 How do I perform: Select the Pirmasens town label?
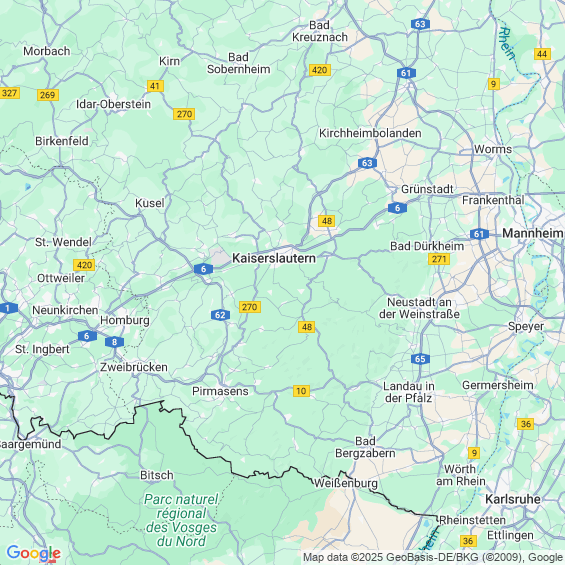pyautogui.click(x=220, y=391)
